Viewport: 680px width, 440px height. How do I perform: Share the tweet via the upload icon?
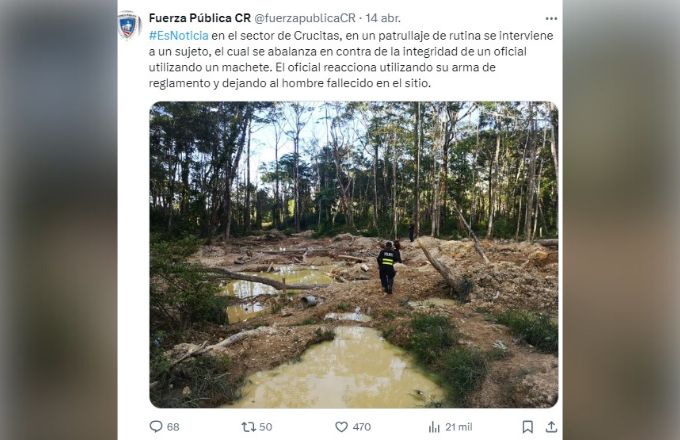click(551, 426)
